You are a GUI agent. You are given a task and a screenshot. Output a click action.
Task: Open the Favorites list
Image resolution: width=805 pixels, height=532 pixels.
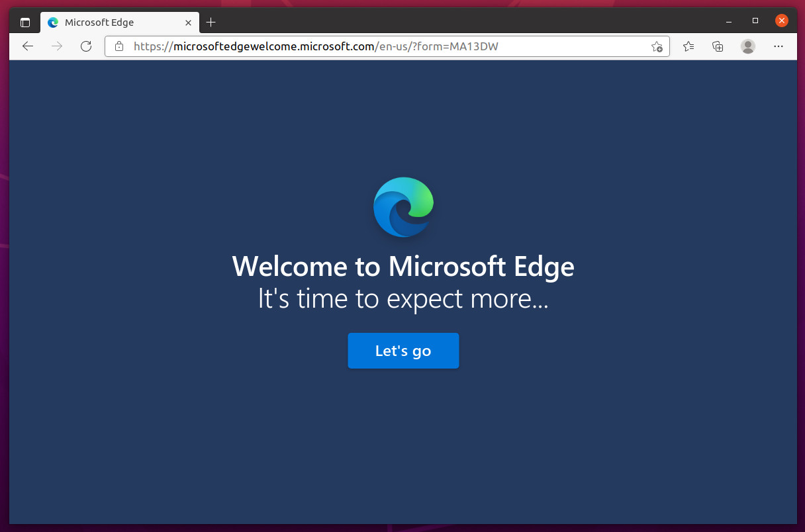tap(688, 46)
